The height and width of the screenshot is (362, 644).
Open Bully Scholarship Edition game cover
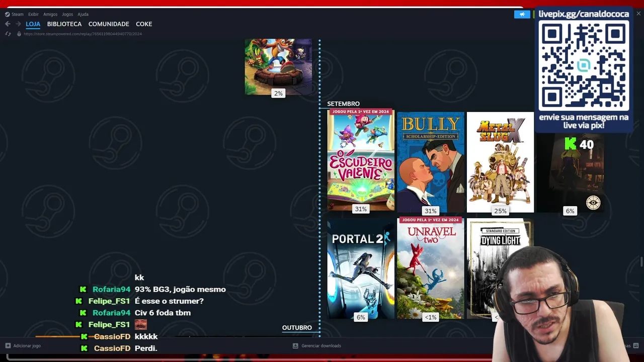coord(430,162)
